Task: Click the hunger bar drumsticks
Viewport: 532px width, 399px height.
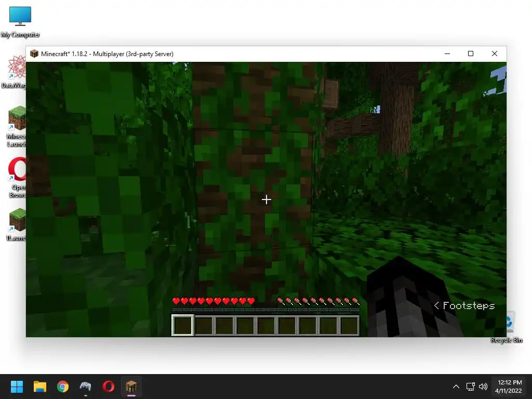Action: (318, 301)
